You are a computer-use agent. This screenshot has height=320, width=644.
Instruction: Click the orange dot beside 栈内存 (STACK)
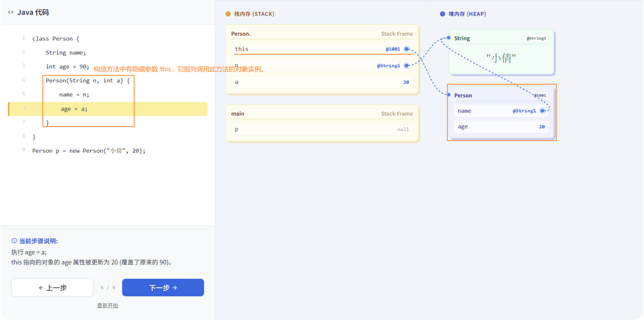tap(228, 14)
